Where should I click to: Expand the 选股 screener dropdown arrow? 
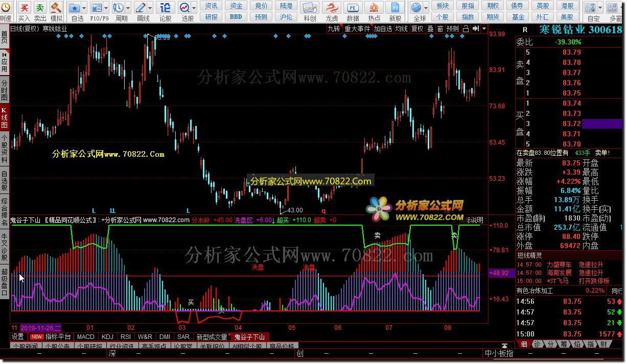(x=194, y=8)
